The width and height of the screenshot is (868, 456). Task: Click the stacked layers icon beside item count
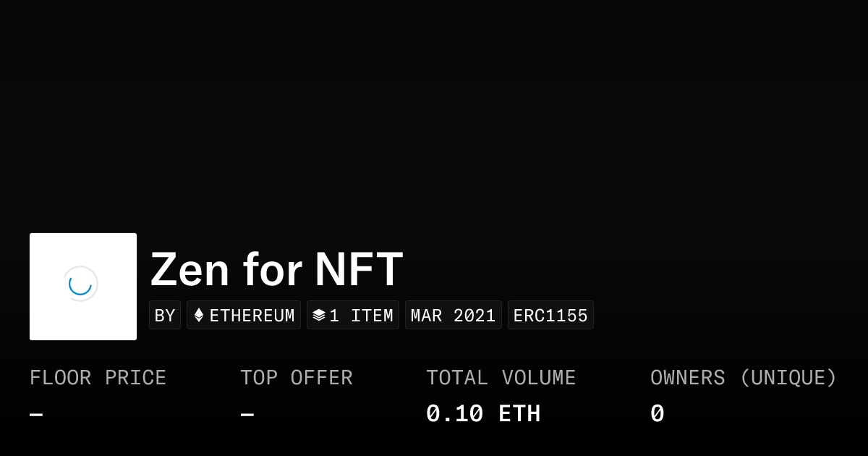(319, 316)
